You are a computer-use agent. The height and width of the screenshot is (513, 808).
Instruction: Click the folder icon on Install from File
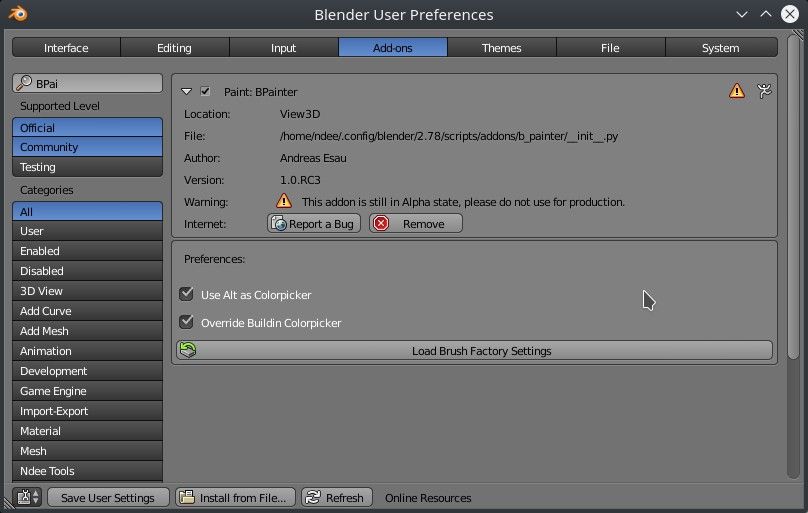(187, 497)
